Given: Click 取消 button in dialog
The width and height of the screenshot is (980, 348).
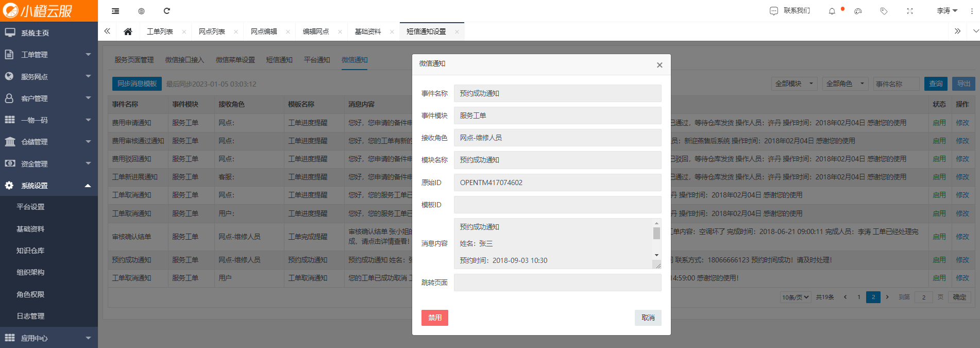Looking at the screenshot, I should [x=648, y=318].
